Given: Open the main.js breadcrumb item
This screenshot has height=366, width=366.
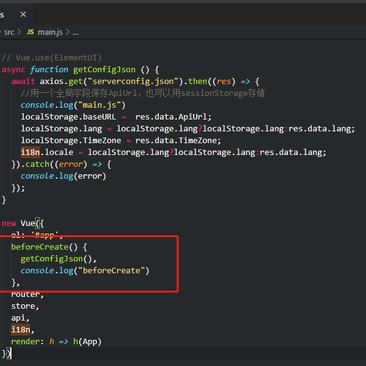Looking at the screenshot, I should coord(50,32).
